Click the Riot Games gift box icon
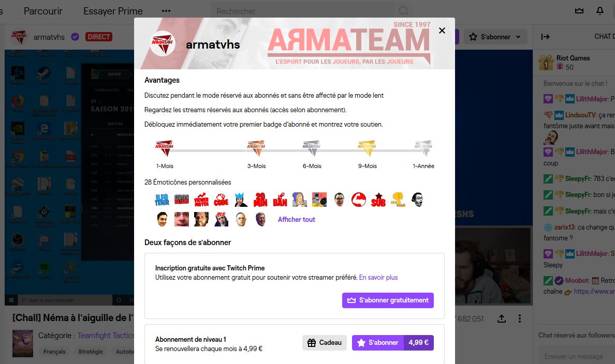Screen dimensions: 615x364 pos(546,63)
